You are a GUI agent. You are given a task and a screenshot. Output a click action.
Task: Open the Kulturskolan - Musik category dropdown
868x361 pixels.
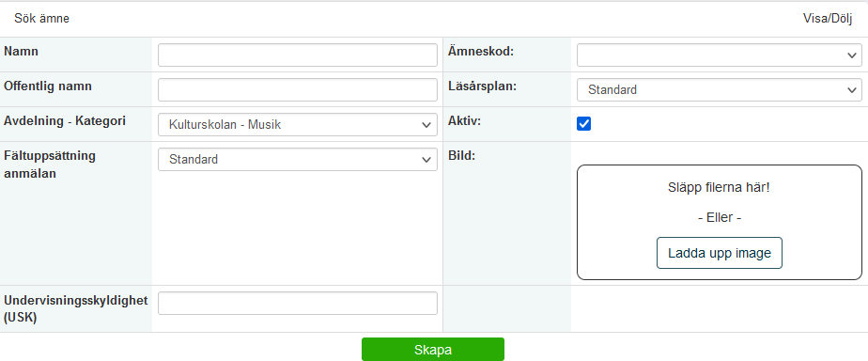[297, 125]
